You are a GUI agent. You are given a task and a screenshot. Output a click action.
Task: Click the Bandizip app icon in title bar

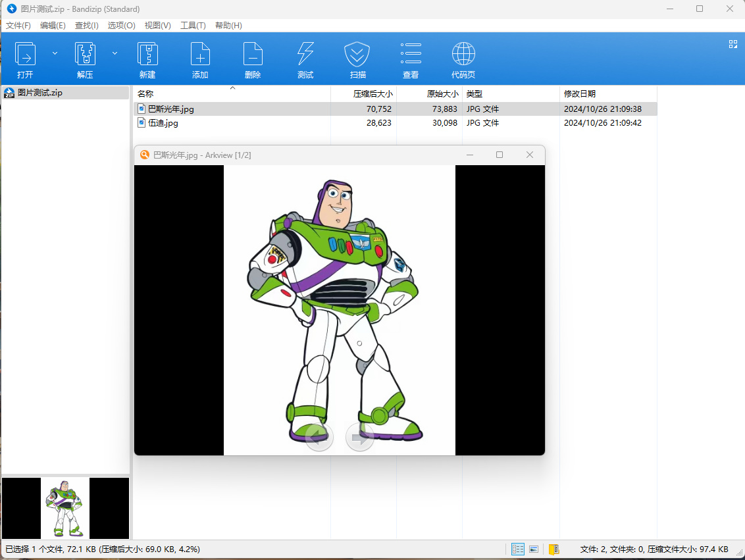pos(11,9)
